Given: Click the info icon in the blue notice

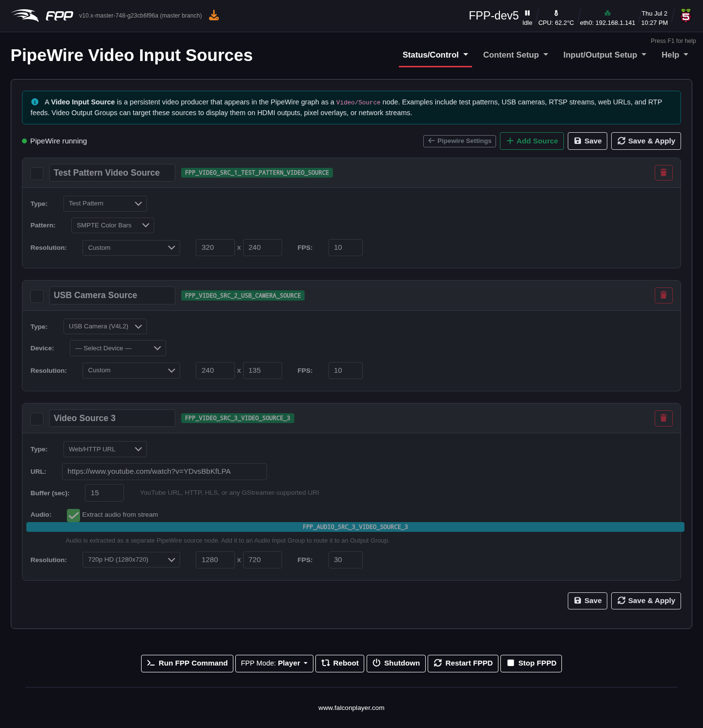Looking at the screenshot, I should (35, 102).
